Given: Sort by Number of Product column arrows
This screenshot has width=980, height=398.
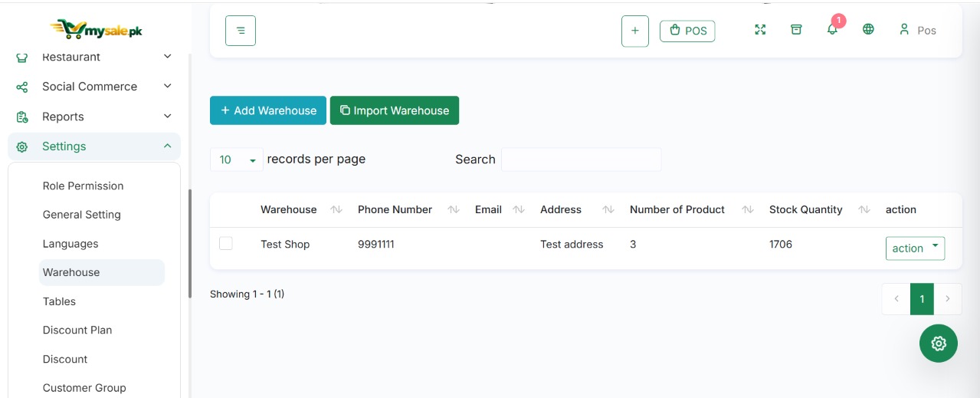Looking at the screenshot, I should [x=748, y=209].
